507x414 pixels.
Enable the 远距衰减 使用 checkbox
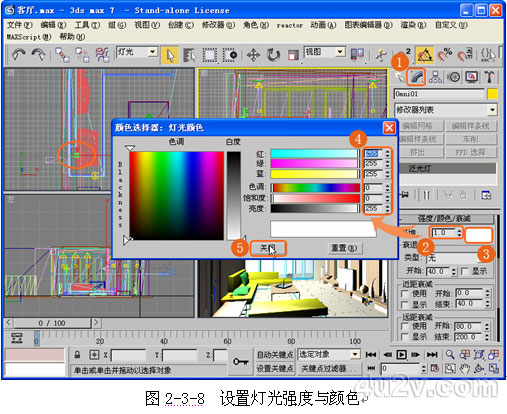pyautogui.click(x=404, y=326)
